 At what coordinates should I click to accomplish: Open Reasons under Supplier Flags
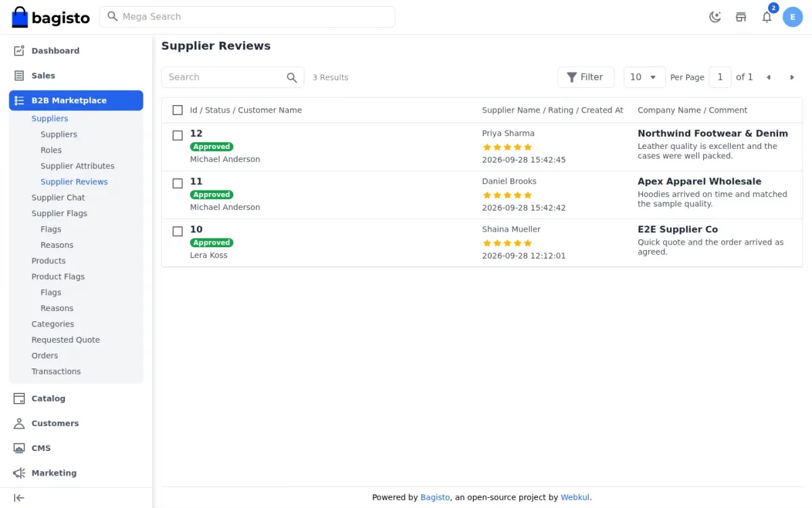[x=57, y=245]
